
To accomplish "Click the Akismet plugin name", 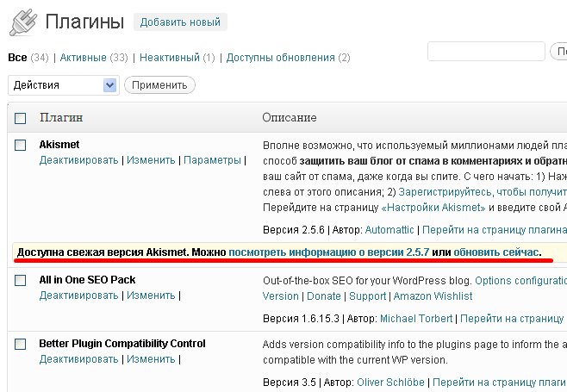I will click(59, 145).
